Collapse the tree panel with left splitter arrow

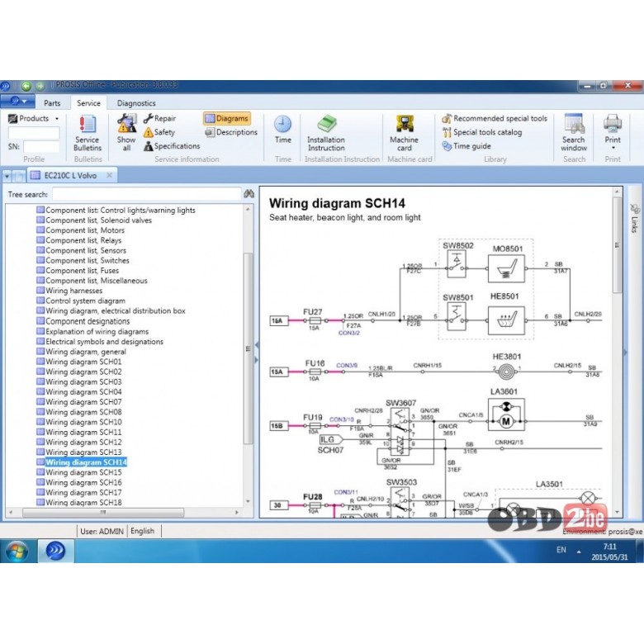[257, 345]
